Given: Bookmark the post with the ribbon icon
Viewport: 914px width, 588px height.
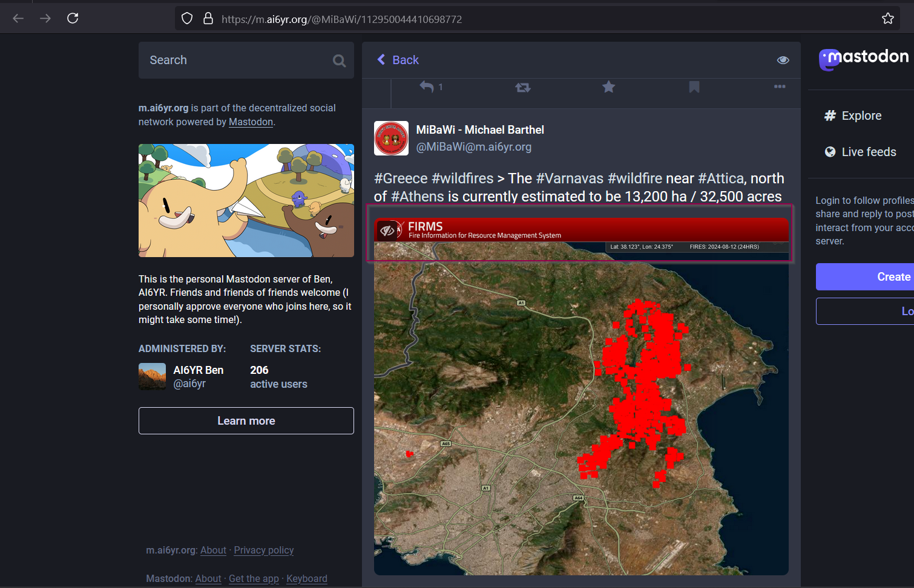Looking at the screenshot, I should (x=694, y=87).
